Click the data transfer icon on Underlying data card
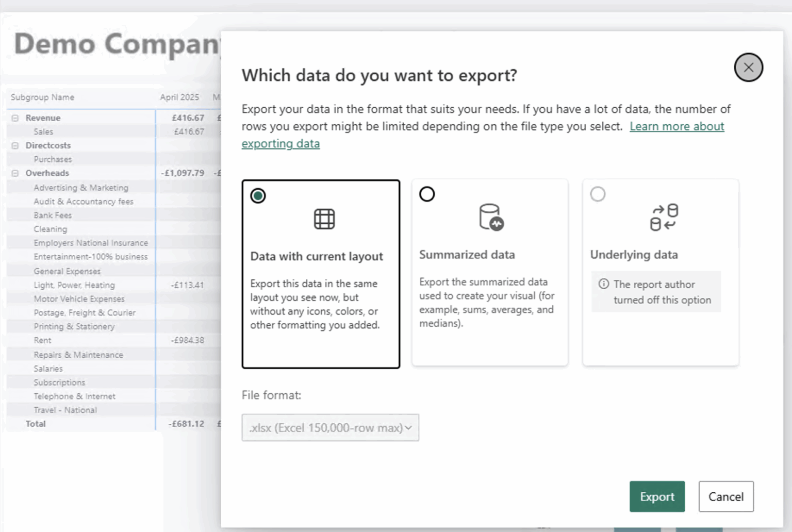 pos(665,217)
